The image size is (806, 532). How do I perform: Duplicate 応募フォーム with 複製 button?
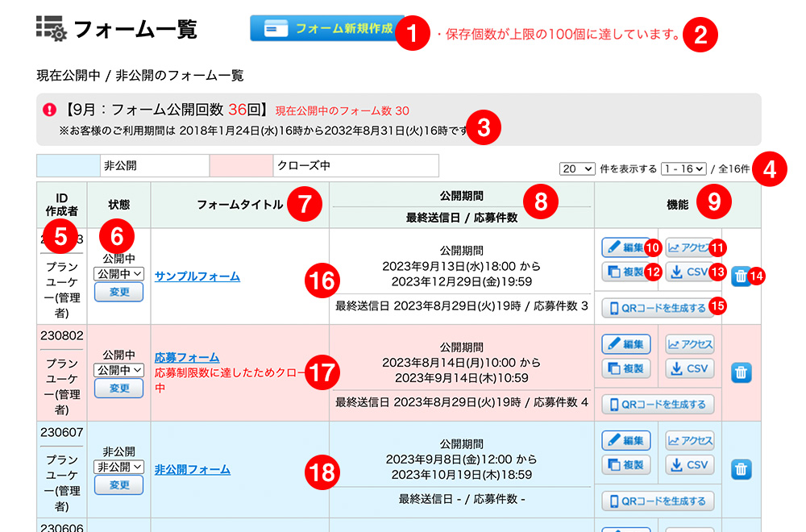(x=625, y=369)
